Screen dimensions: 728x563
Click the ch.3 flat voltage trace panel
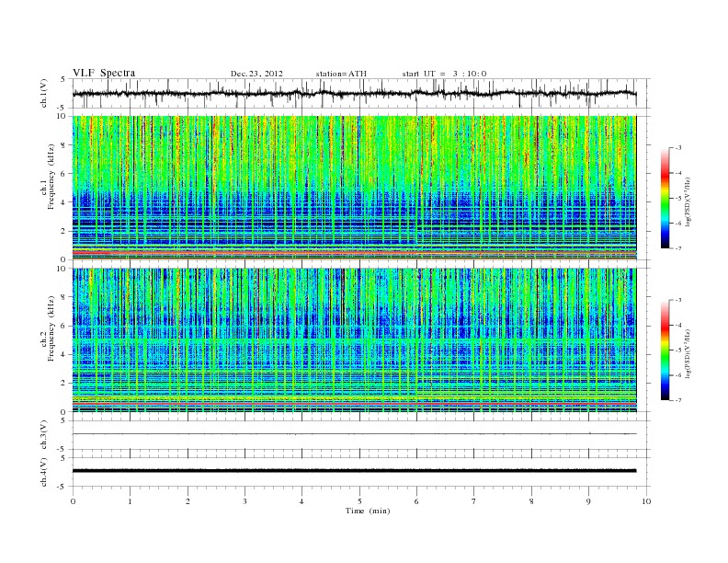tap(360, 435)
